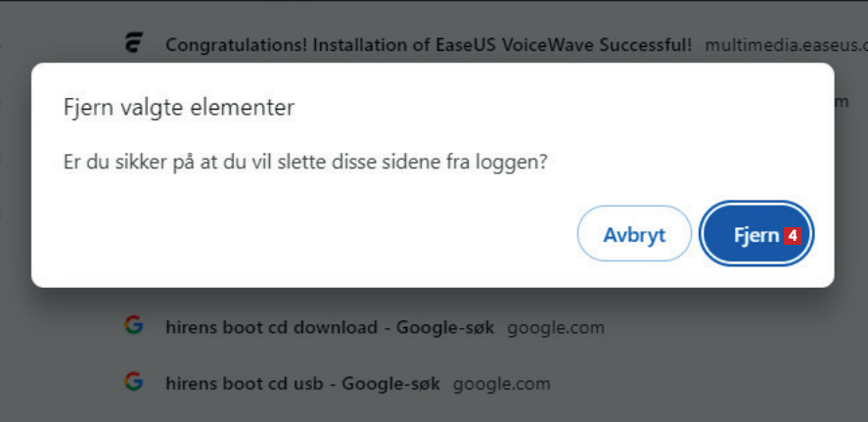Open hirens boot cd usb Google-søk entry

click(x=303, y=383)
